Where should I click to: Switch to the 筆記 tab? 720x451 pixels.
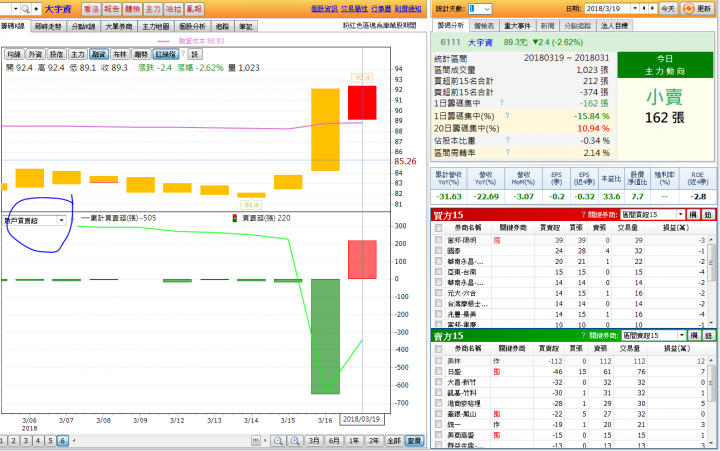(x=246, y=27)
